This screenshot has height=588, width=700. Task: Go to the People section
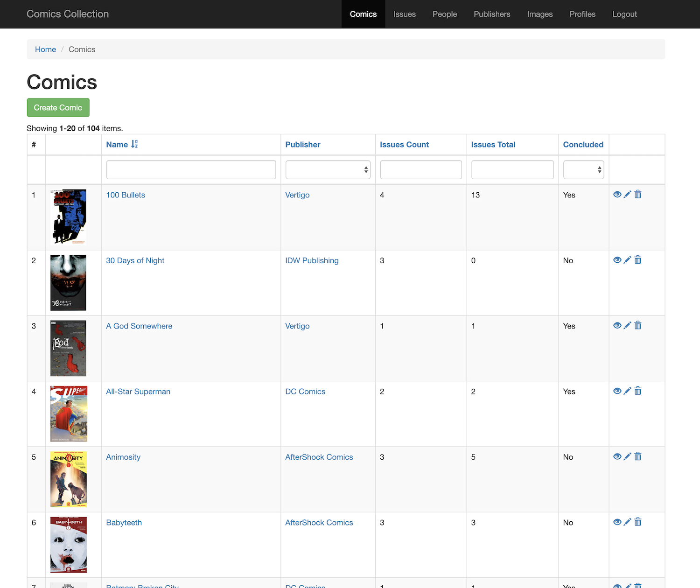445,14
